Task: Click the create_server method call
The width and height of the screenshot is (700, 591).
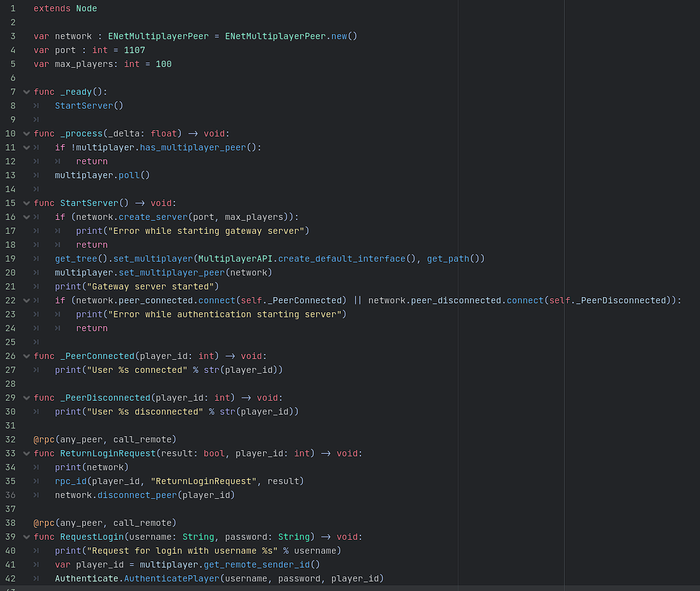Action: [x=154, y=217]
